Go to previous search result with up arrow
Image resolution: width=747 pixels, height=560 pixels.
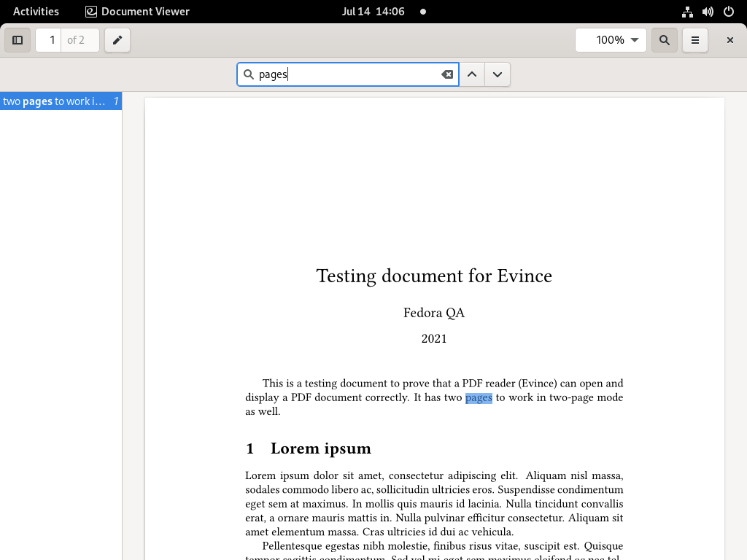(x=472, y=74)
